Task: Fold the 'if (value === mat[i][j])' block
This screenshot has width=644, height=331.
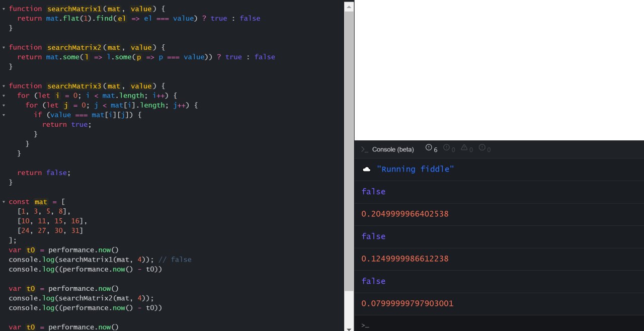Action: click(x=4, y=115)
